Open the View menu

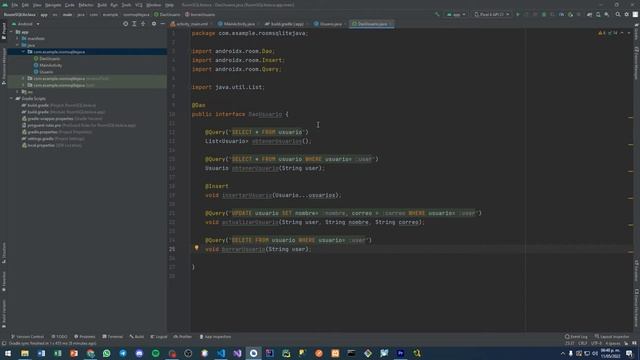click(x=37, y=5)
